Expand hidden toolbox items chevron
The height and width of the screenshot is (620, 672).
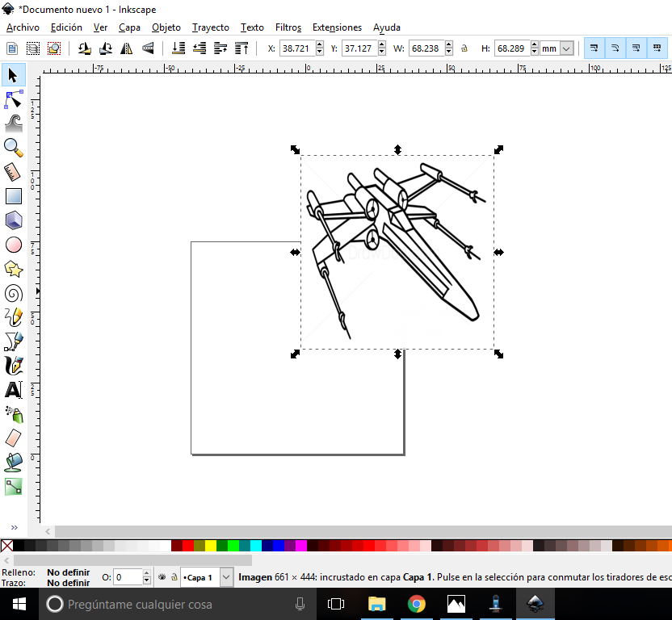click(x=15, y=527)
